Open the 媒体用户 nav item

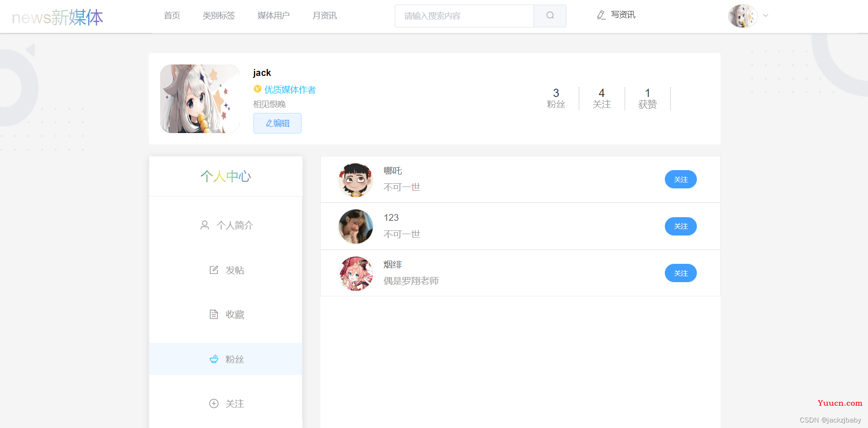click(x=274, y=16)
